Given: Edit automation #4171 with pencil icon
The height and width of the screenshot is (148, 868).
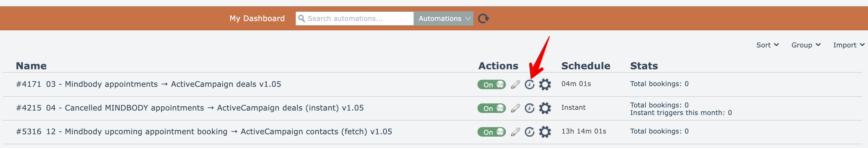Looking at the screenshot, I should click(515, 84).
